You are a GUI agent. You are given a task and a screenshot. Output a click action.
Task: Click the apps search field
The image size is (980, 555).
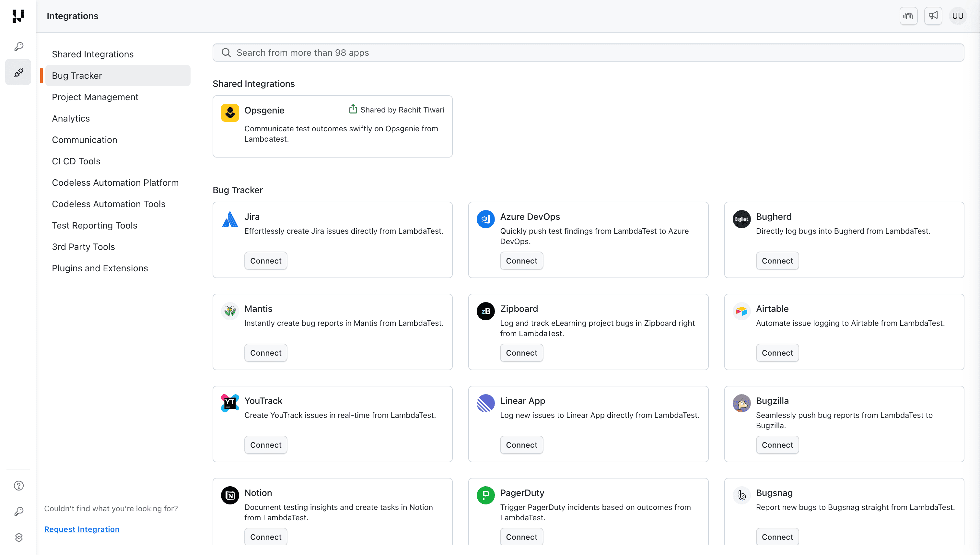pos(457,52)
